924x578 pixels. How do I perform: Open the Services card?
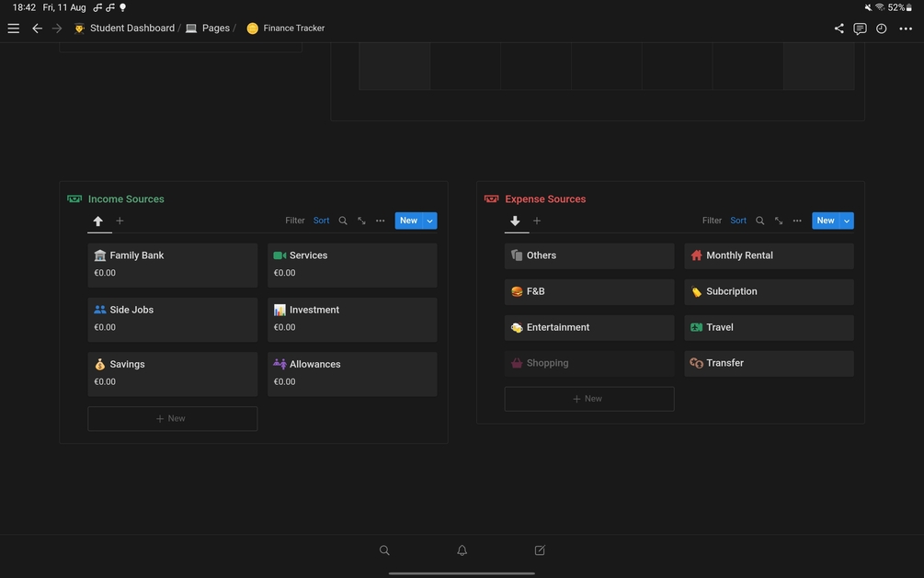pyautogui.click(x=352, y=266)
